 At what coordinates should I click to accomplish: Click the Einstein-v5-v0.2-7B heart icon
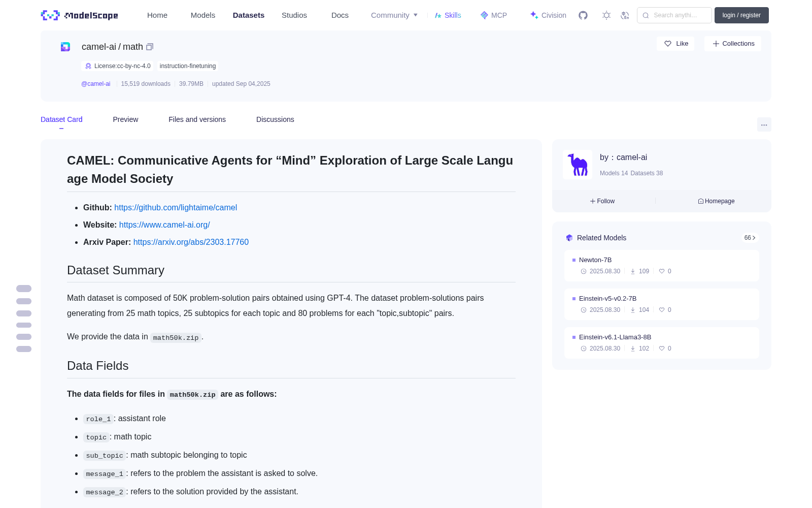662,310
